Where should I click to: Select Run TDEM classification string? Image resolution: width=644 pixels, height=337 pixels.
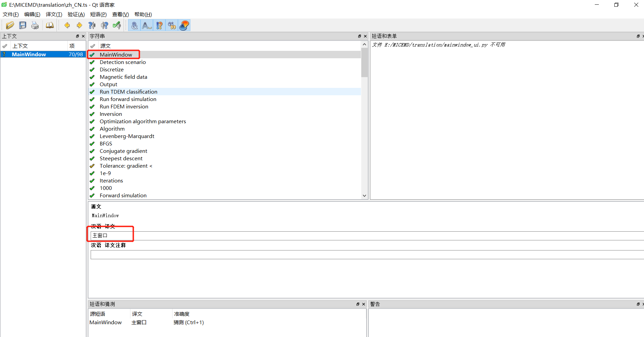pos(225,92)
